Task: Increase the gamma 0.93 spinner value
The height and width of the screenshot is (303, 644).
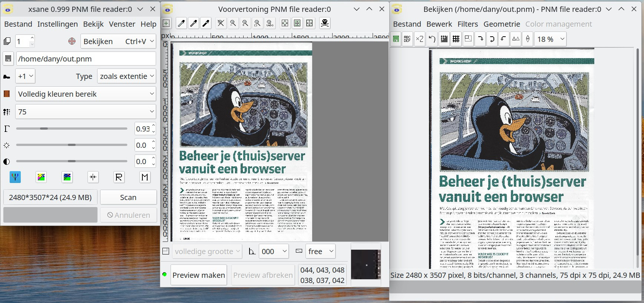Action: click(x=153, y=126)
